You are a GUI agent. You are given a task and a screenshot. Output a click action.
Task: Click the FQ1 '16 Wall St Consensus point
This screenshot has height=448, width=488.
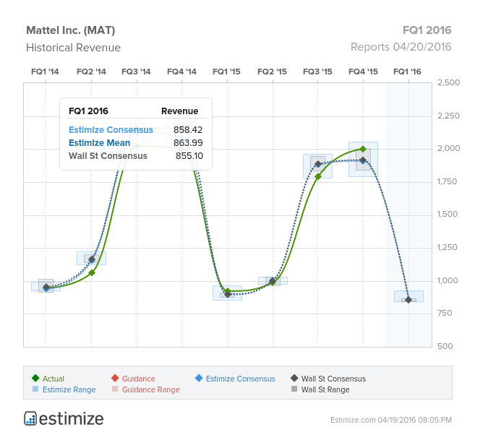pyautogui.click(x=408, y=300)
